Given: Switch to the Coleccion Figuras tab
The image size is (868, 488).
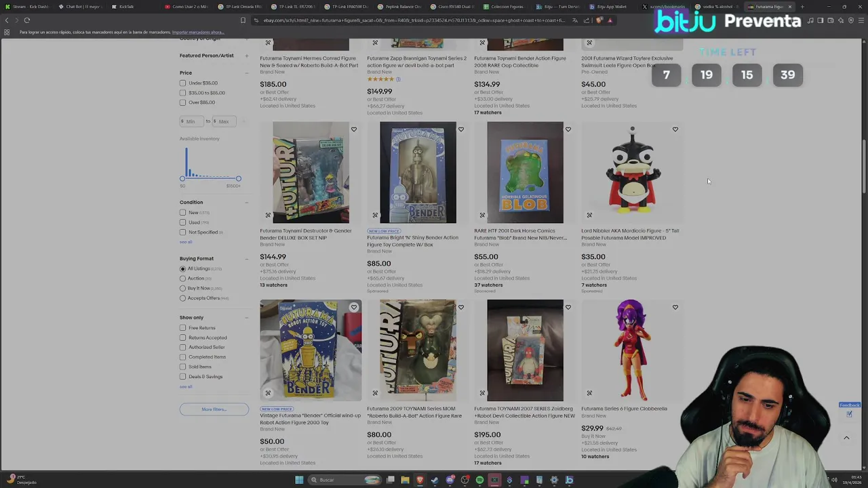Looking at the screenshot, I should click(505, 7).
